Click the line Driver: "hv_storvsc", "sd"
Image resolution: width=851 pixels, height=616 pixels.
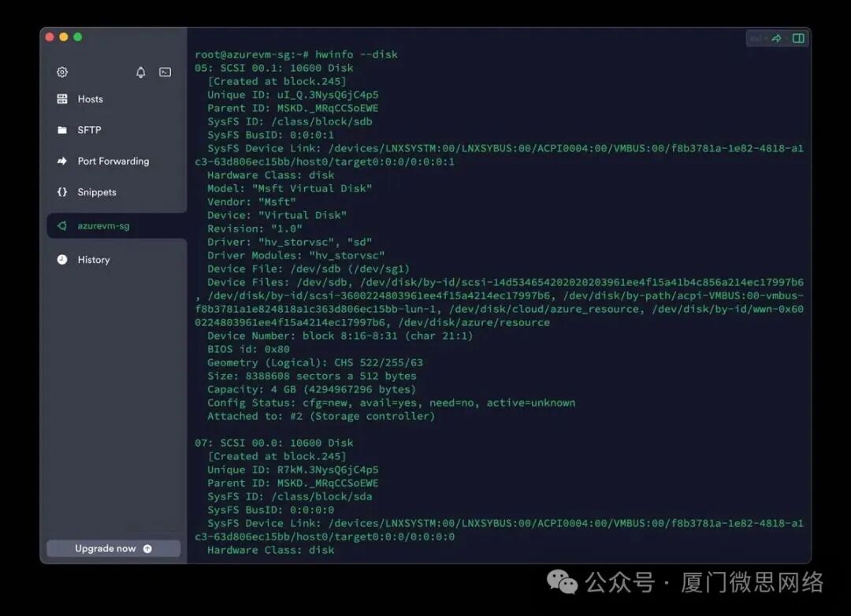290,242
